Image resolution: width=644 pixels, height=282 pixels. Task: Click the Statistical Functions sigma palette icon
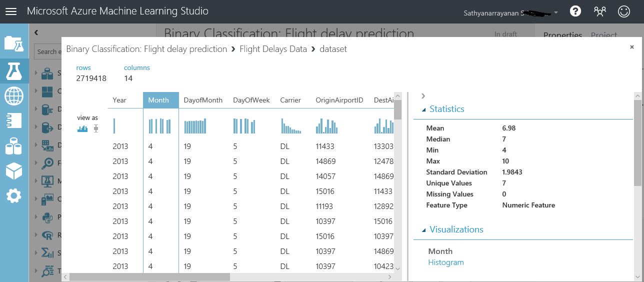coord(47,253)
